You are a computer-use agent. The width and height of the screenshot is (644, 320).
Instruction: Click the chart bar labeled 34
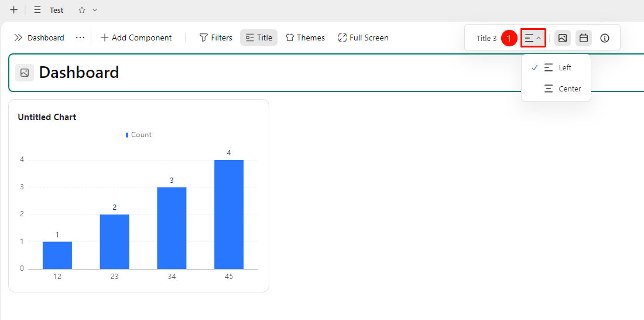(x=172, y=228)
